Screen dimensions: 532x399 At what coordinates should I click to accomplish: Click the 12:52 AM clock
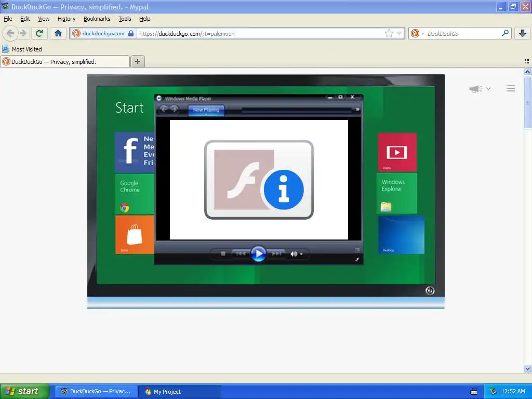click(513, 391)
